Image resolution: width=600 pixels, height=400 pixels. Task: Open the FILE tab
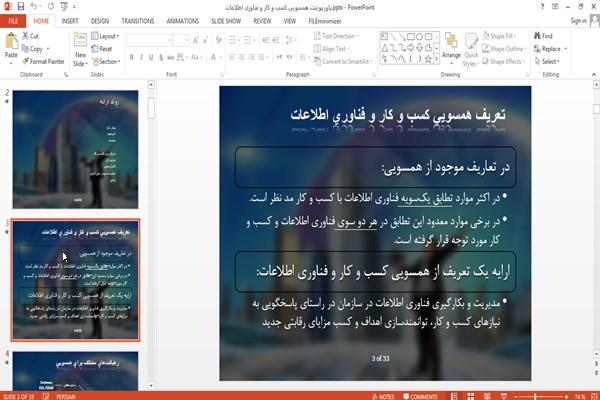(13, 21)
